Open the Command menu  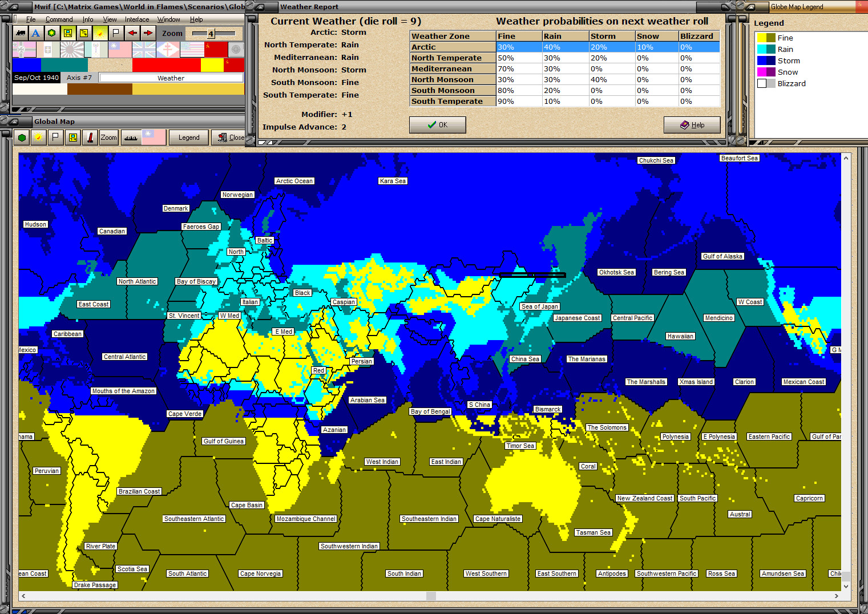click(x=59, y=19)
